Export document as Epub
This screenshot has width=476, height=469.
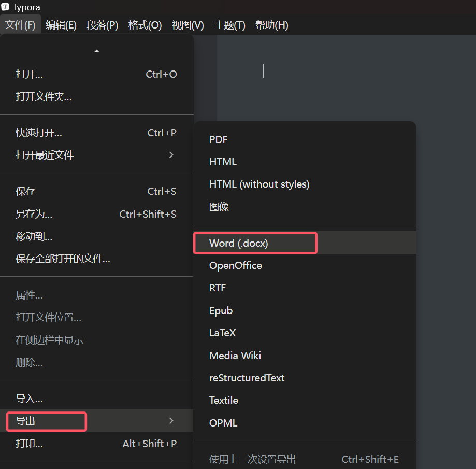(305, 310)
